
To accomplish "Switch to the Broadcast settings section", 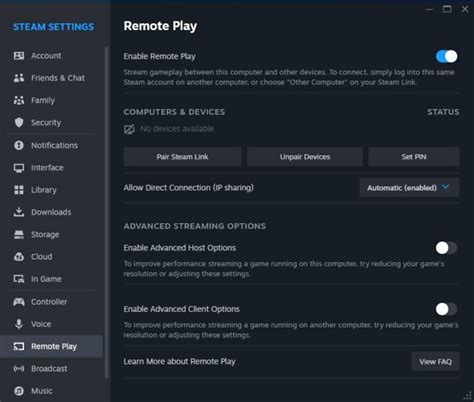I will point(52,369).
